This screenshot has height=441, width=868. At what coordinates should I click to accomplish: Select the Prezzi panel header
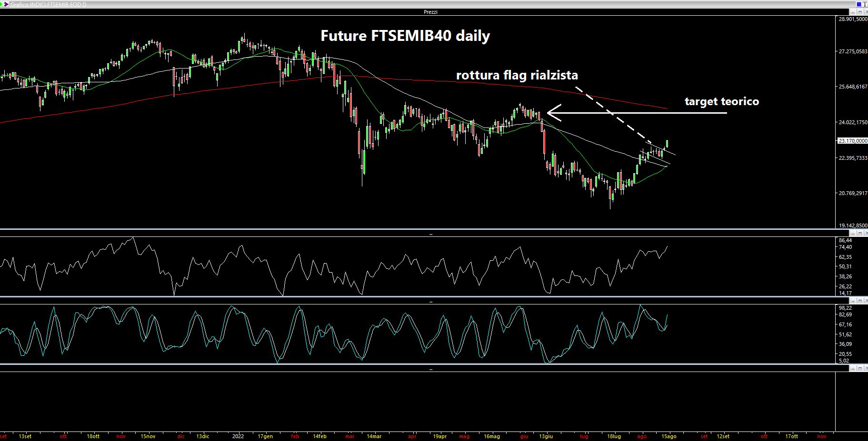click(x=430, y=12)
